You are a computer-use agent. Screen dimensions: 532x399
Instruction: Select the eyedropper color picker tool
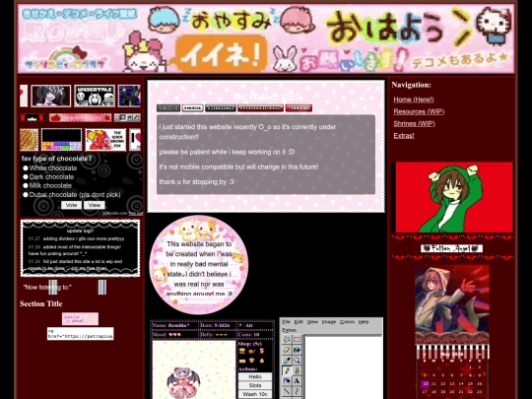coord(287,361)
